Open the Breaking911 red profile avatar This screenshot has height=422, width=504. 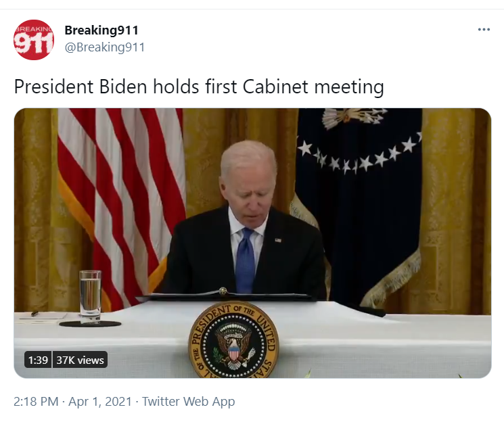coord(34,40)
